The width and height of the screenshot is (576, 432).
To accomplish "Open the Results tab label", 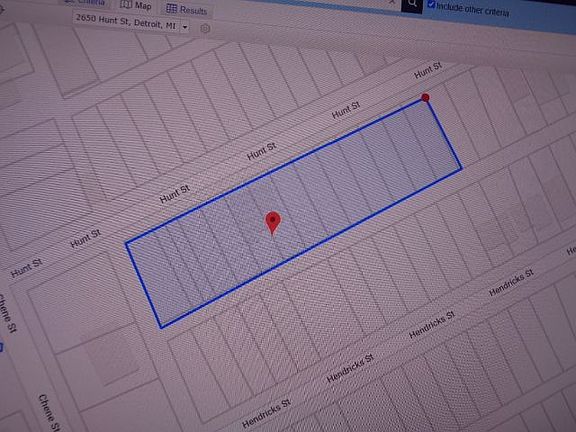I will [193, 10].
